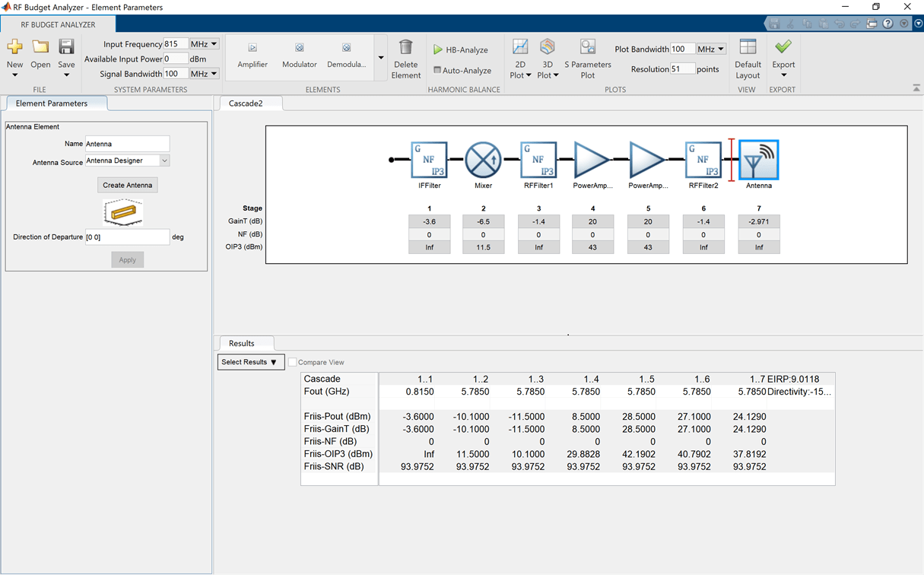Enable the Auto-Analyze checkbox
924x575 pixels.
click(437, 70)
